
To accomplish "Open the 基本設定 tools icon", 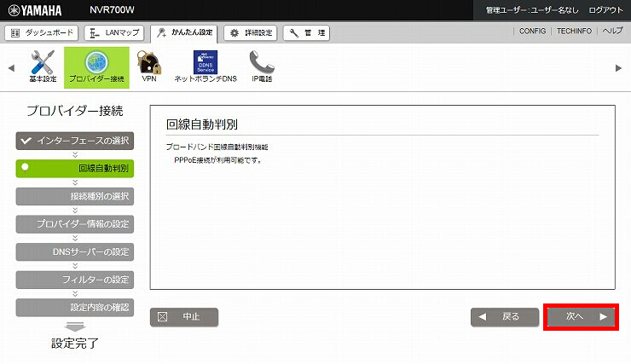I will tap(43, 66).
